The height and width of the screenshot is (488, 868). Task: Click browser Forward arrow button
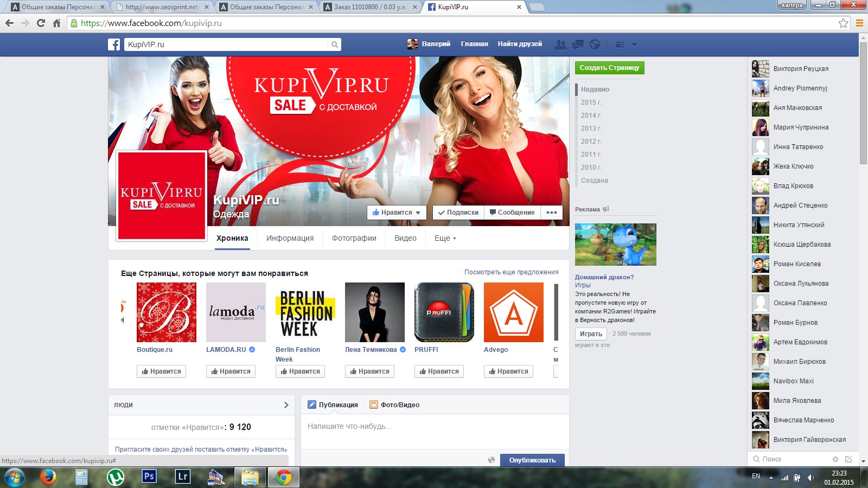pos(25,23)
